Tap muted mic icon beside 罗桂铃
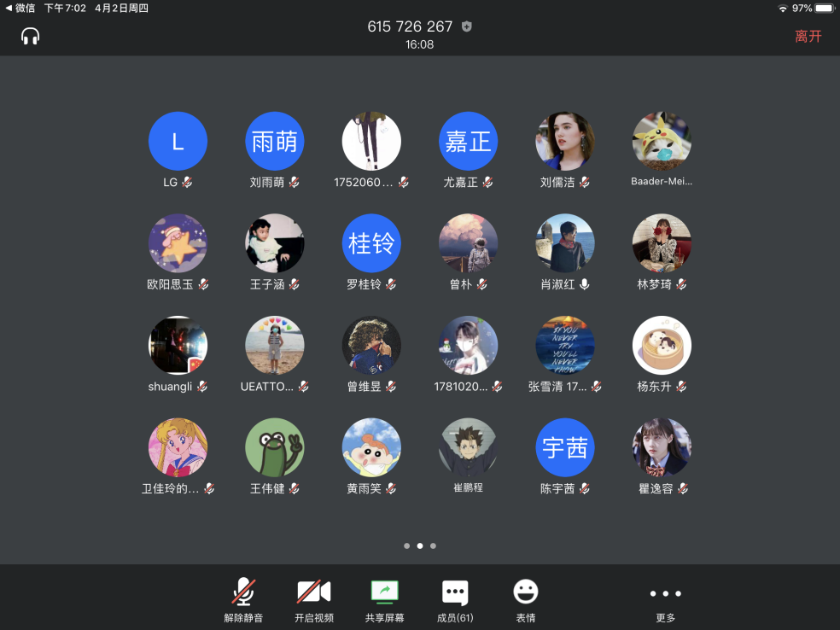The image size is (840, 630). 391,284
